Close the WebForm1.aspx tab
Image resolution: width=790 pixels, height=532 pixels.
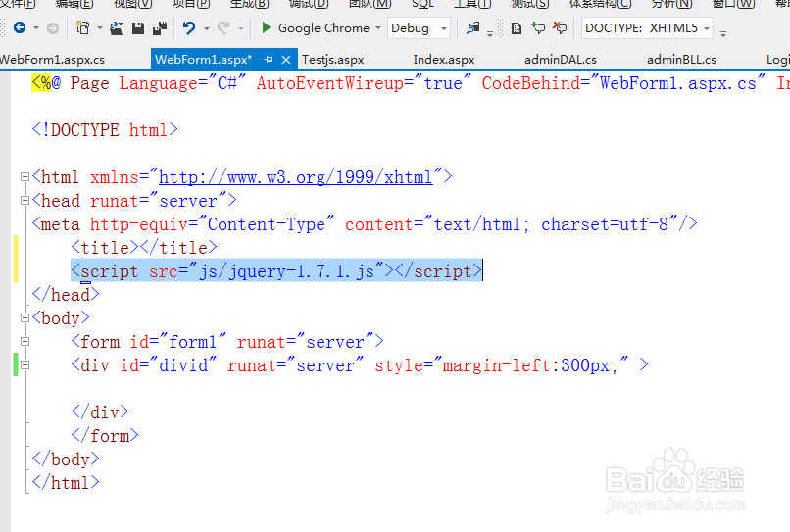pos(286,60)
